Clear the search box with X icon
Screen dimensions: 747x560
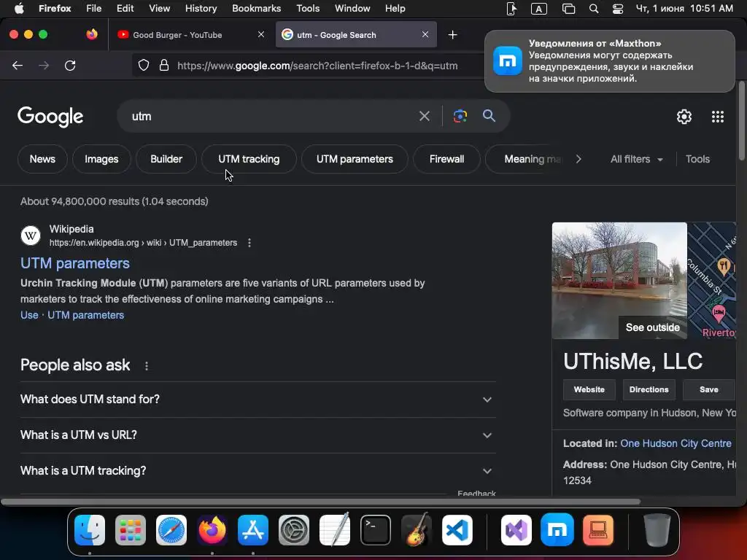click(424, 116)
